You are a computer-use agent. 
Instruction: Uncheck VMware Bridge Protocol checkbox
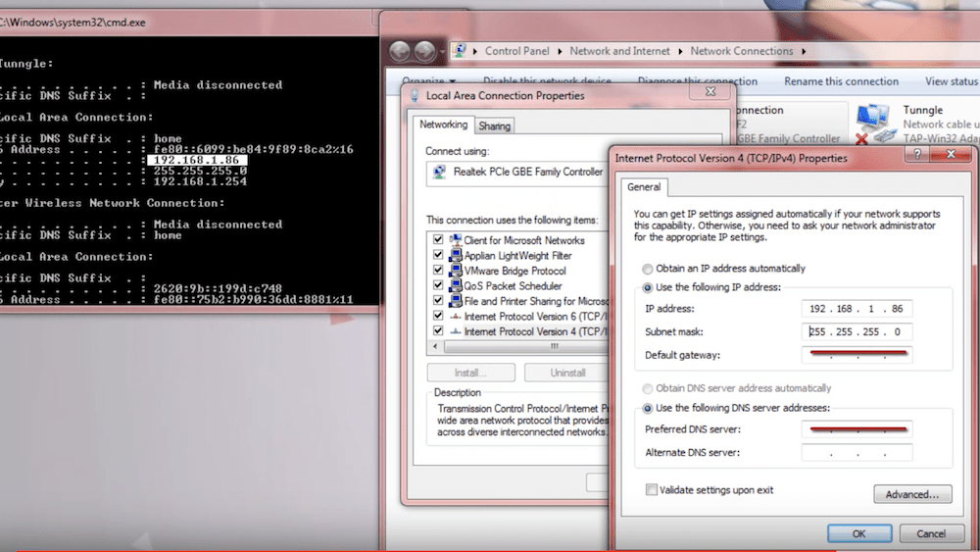point(438,271)
